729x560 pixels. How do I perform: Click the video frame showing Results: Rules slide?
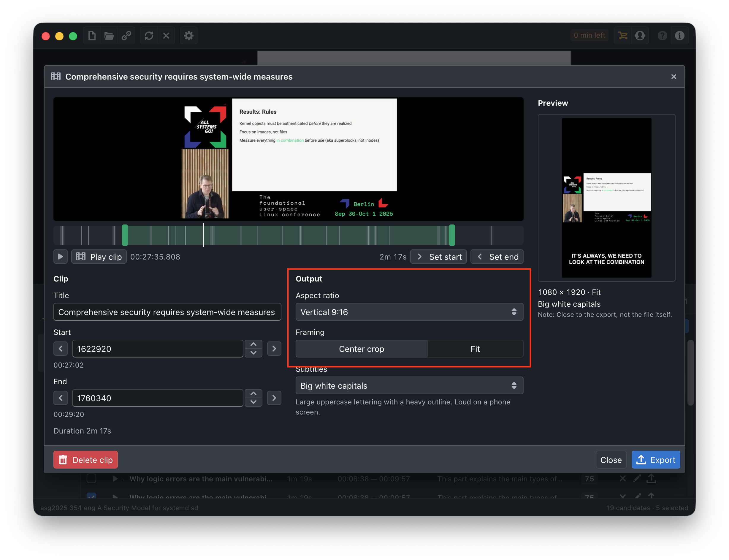coord(288,159)
